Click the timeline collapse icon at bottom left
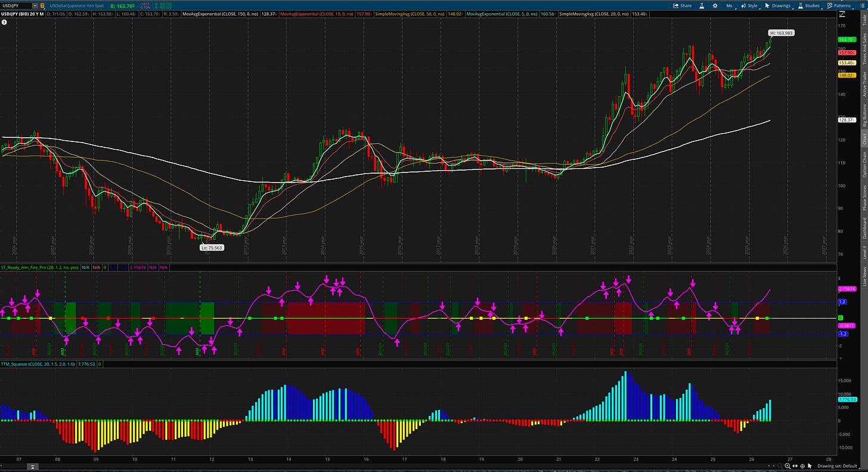 [33, 467]
